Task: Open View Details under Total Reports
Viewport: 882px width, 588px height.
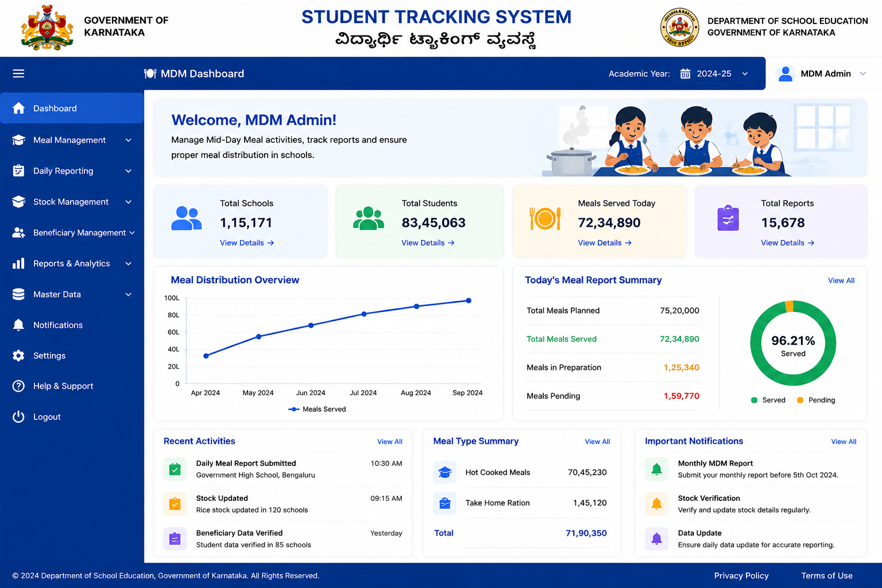Action: [788, 243]
